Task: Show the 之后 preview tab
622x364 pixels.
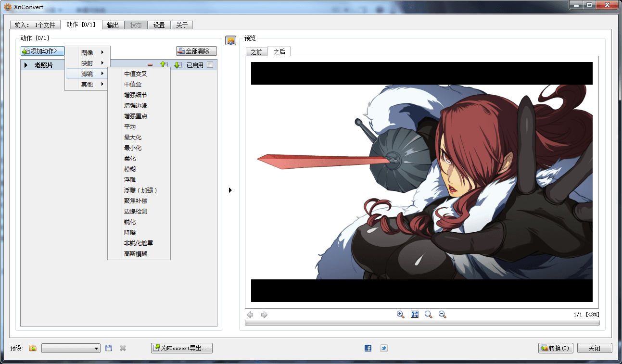Action: click(279, 51)
